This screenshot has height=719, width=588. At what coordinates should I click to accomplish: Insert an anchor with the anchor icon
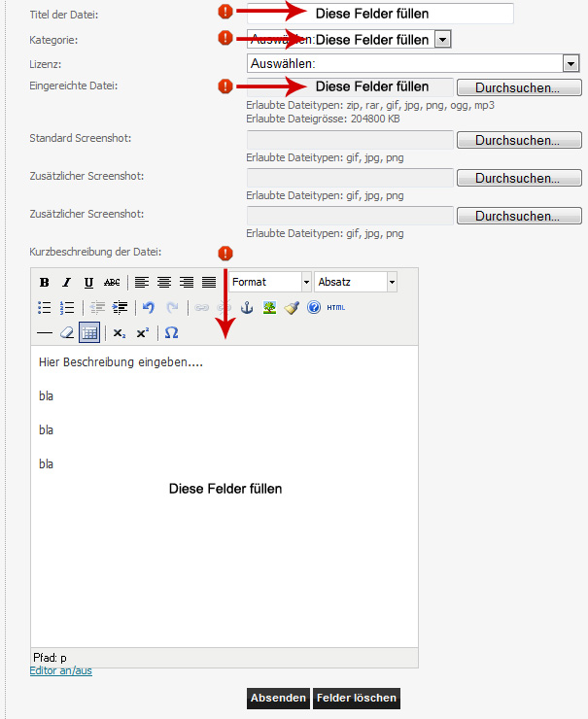(x=247, y=308)
